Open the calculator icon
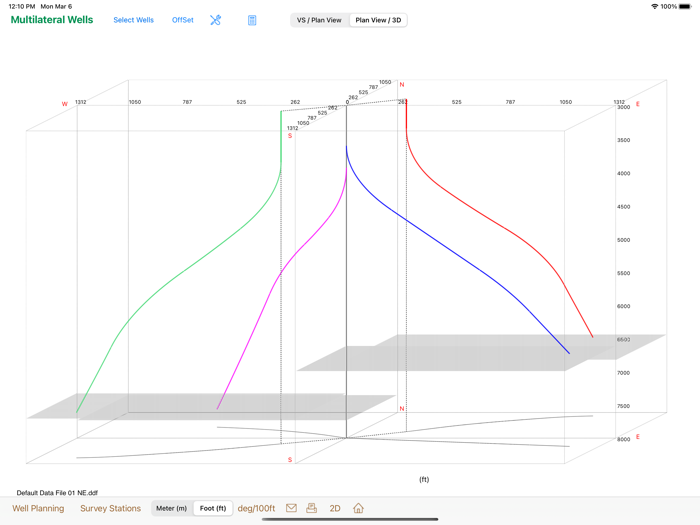The width and height of the screenshot is (700, 525). coord(252,20)
